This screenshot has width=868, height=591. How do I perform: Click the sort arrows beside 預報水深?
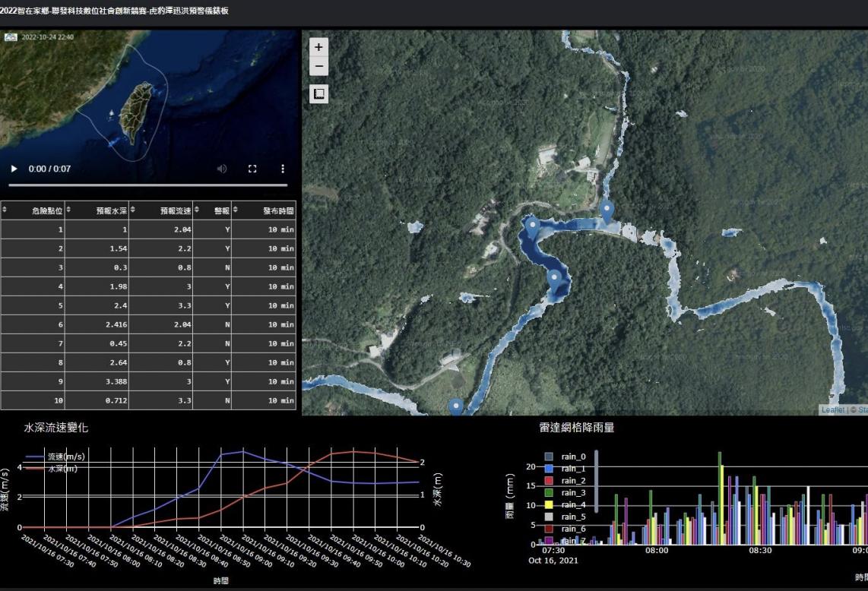(68, 210)
